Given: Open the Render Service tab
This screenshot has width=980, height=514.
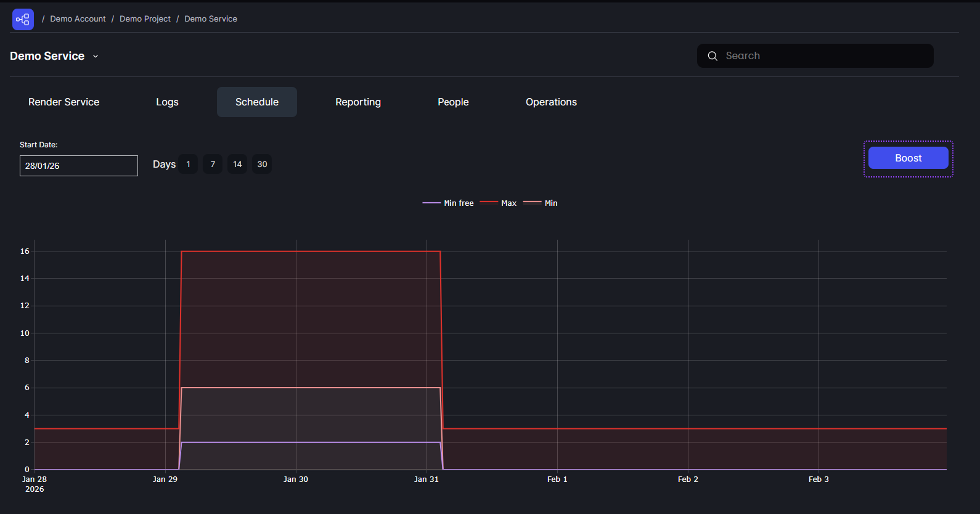Looking at the screenshot, I should coord(63,102).
